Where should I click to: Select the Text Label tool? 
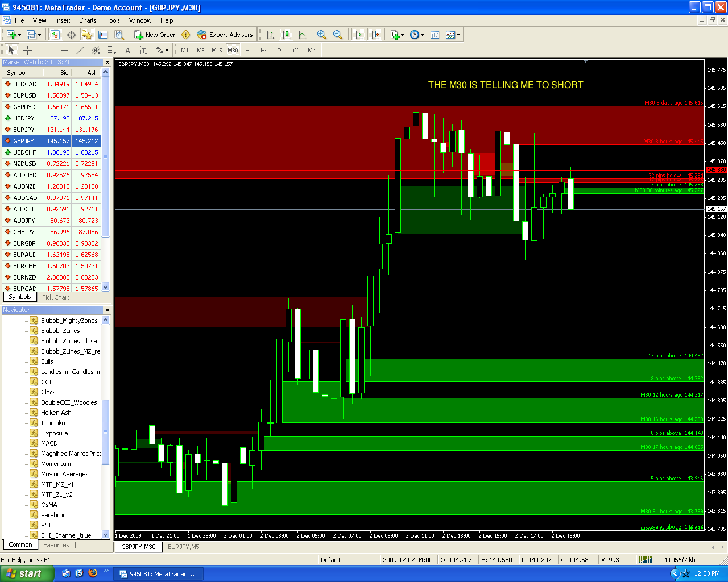(144, 50)
